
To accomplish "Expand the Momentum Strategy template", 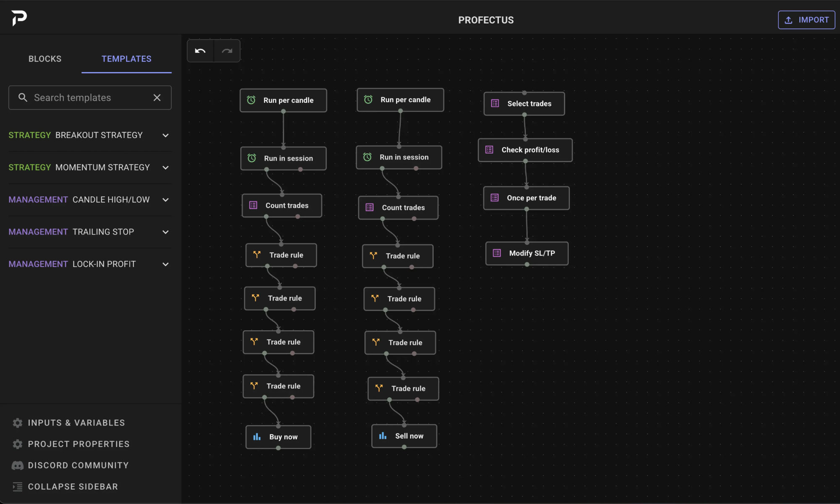I will 165,168.
